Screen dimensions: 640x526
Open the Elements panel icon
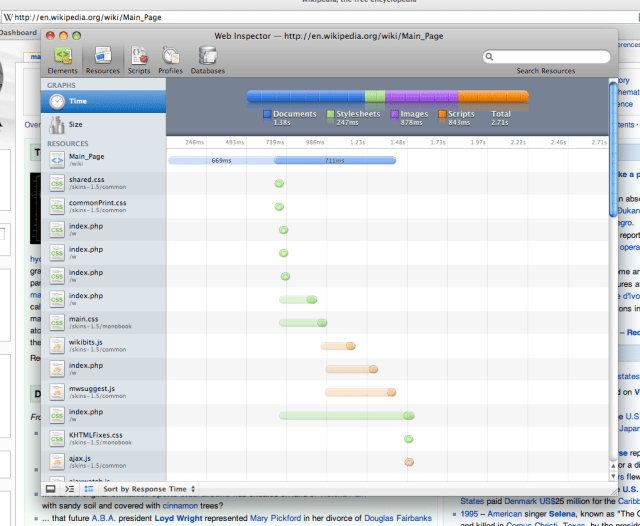[x=62, y=60]
